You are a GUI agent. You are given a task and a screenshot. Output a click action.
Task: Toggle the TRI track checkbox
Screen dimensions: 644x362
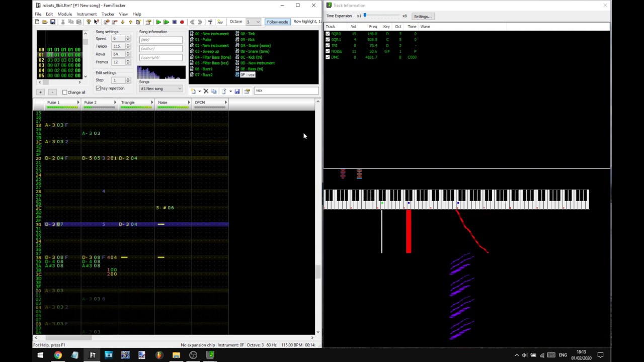328,45
